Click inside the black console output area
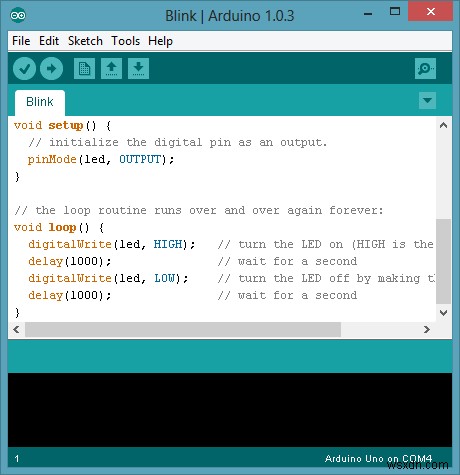Screen dimensions: 460x475 point(230,410)
